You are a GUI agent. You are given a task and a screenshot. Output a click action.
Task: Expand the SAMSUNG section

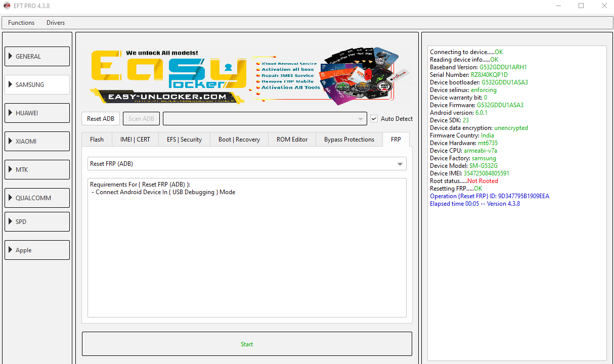pyautogui.click(x=37, y=85)
